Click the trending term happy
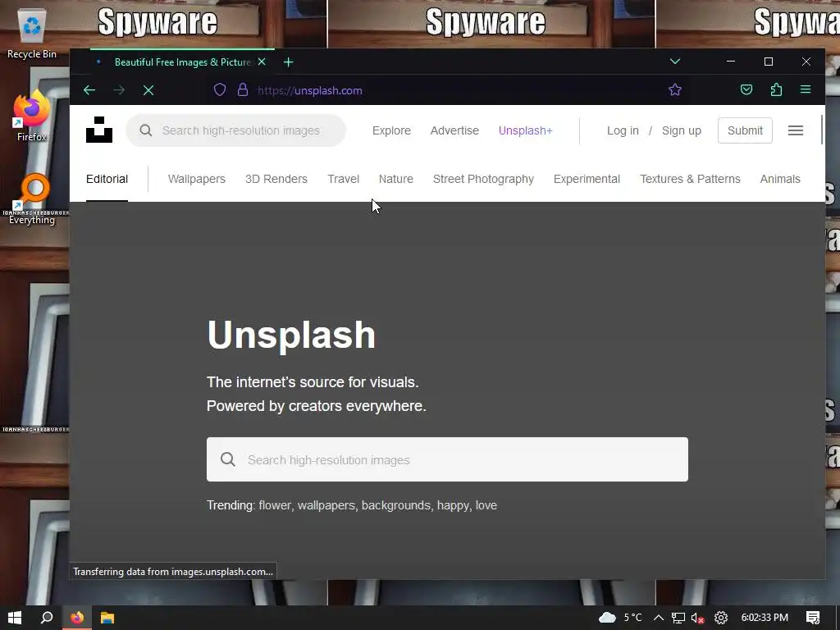This screenshot has height=630, width=840. point(453,505)
